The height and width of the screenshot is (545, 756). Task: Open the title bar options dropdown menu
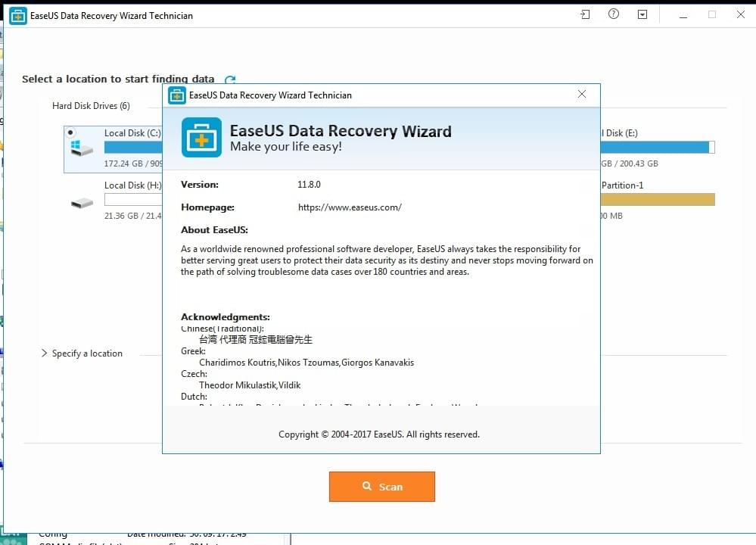click(x=642, y=14)
